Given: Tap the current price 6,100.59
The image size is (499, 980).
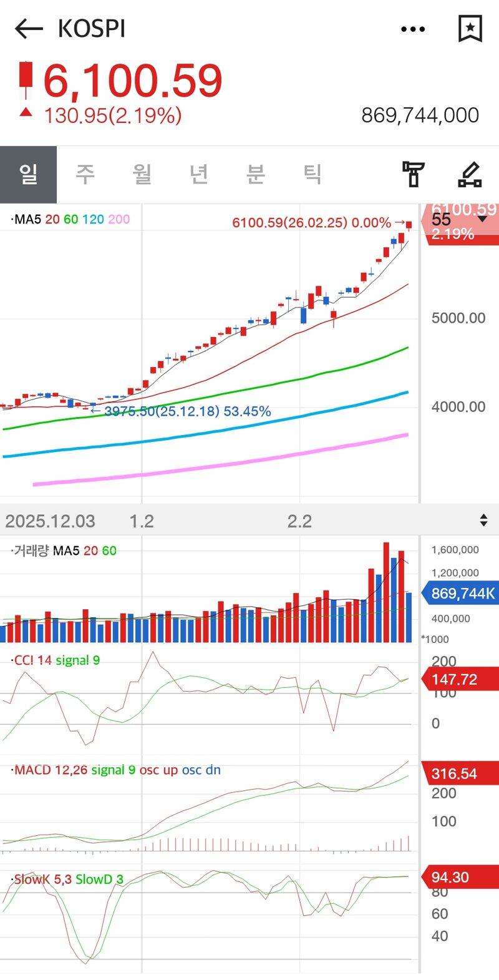Looking at the screenshot, I should pyautogui.click(x=133, y=81).
